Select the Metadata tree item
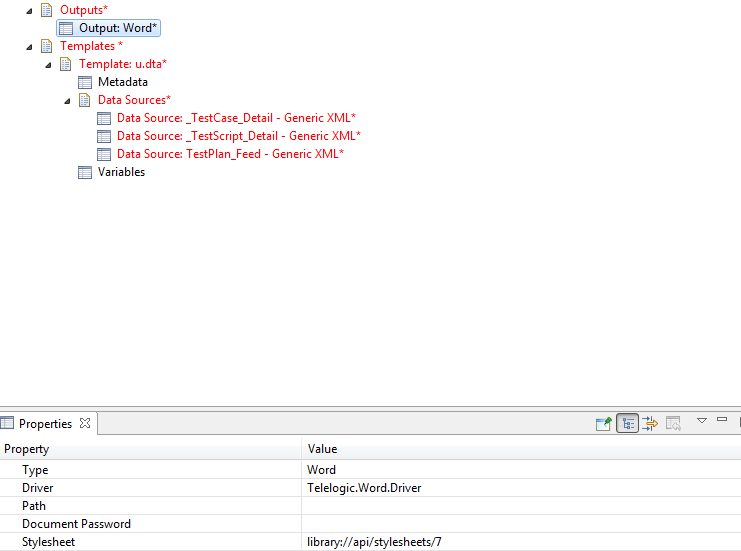This screenshot has width=741, height=551. 123,82
